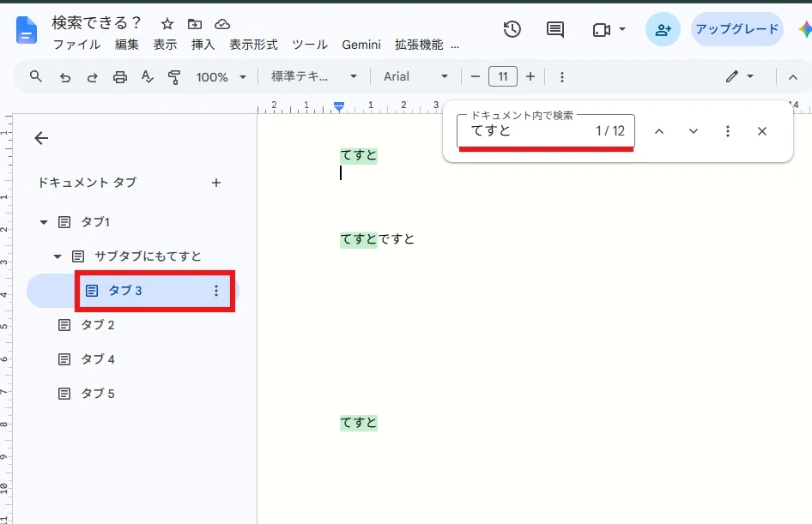
Task: Select the paint format roller icon
Action: [174, 77]
